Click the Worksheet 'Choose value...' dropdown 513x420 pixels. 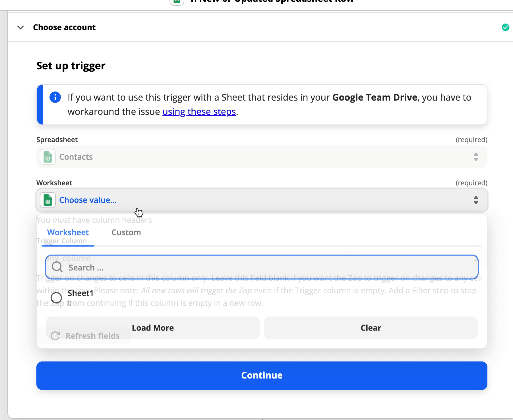tap(262, 200)
